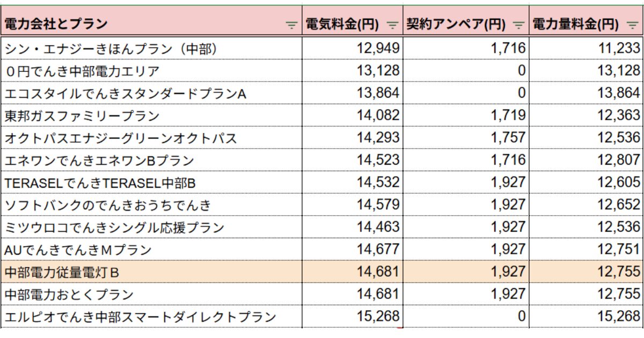Select cell シン・エナジーきほんプラン（中部）
The width and height of the screenshot is (644, 338).
151,48
